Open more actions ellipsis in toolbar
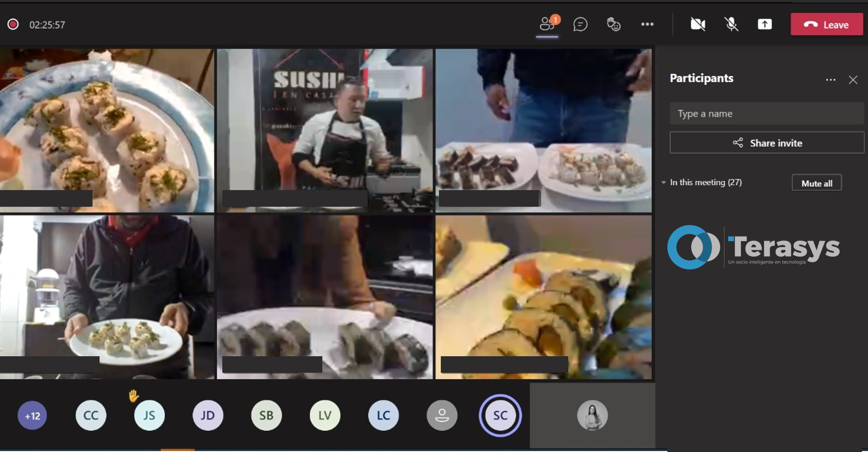The image size is (868, 452). (x=647, y=25)
